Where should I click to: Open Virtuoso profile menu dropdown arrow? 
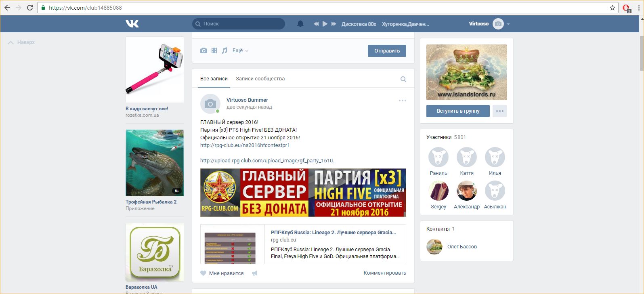[x=508, y=24]
